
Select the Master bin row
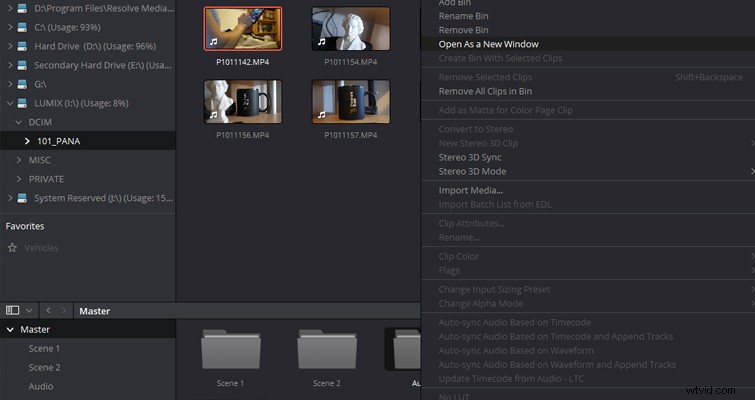click(88, 330)
